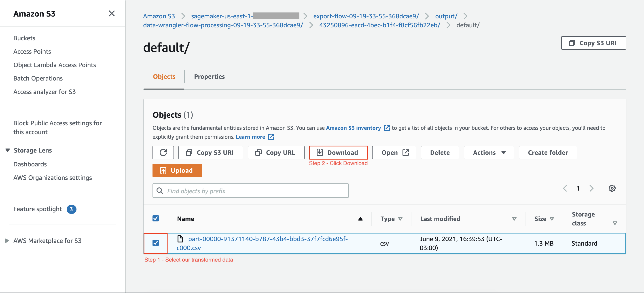Open the Actions dropdown menu

pyautogui.click(x=489, y=153)
